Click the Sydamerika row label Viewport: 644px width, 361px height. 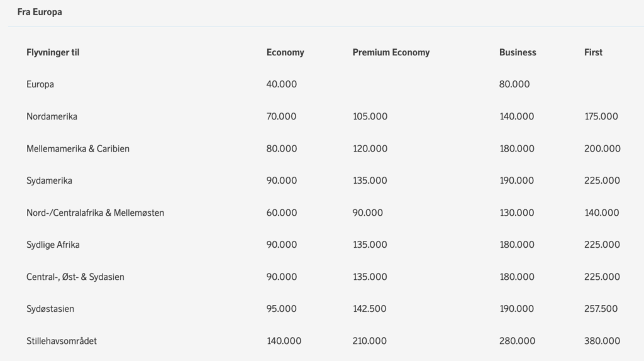pos(49,181)
